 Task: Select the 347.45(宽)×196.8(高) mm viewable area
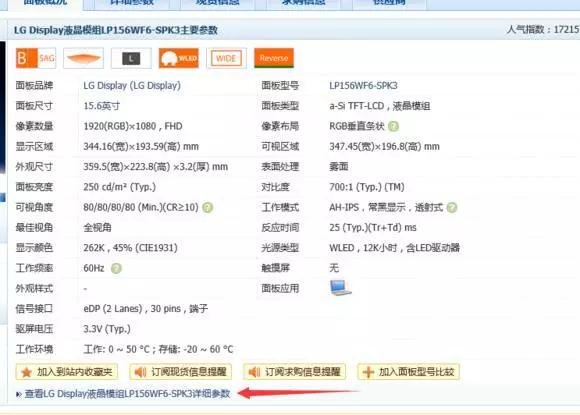pyautogui.click(x=384, y=147)
